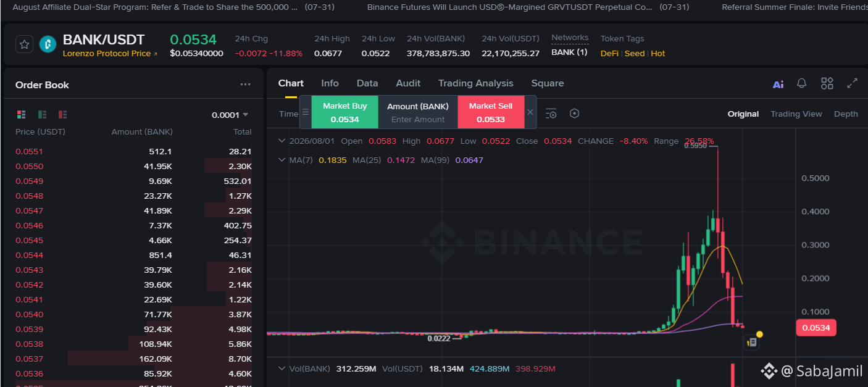The image size is (868, 387).
Task: Select ask price 0.0542 in order book
Action: coord(29,285)
